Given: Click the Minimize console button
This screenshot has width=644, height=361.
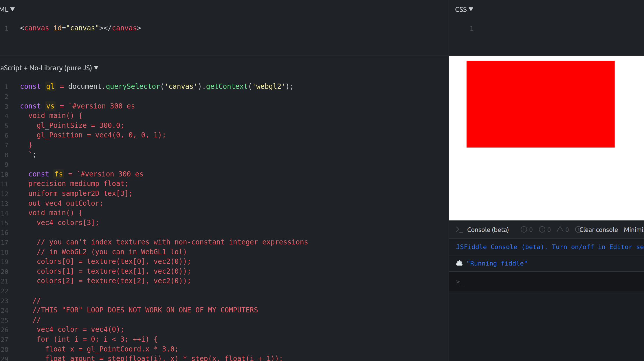Looking at the screenshot, I should point(635,229).
